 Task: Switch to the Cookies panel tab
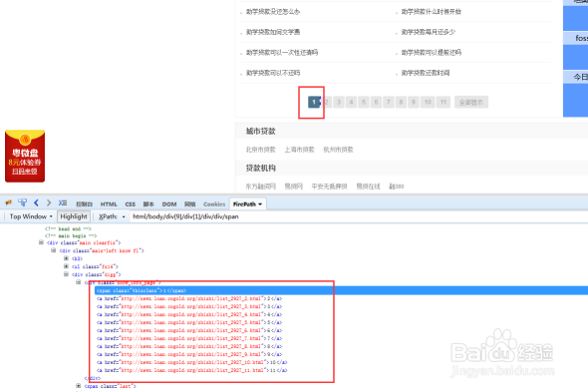(214, 204)
